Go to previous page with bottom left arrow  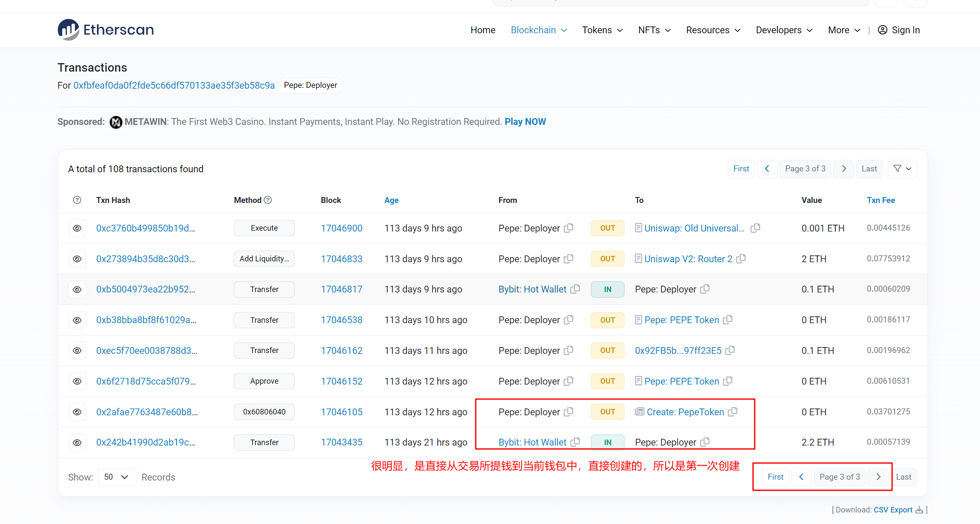tap(801, 477)
